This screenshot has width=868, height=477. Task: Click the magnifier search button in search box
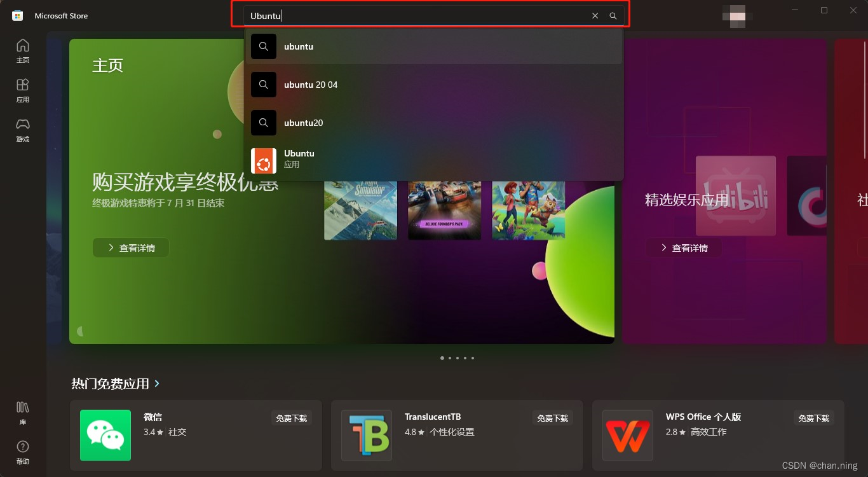[x=613, y=16]
